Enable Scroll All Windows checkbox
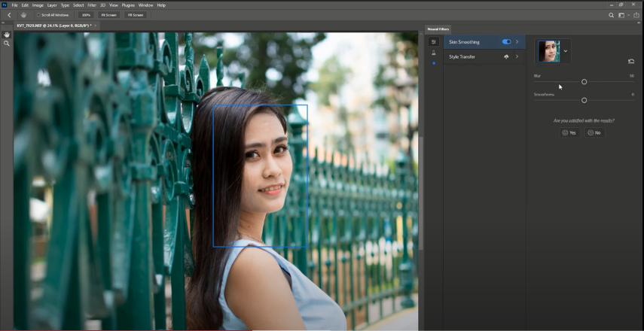 click(39, 15)
